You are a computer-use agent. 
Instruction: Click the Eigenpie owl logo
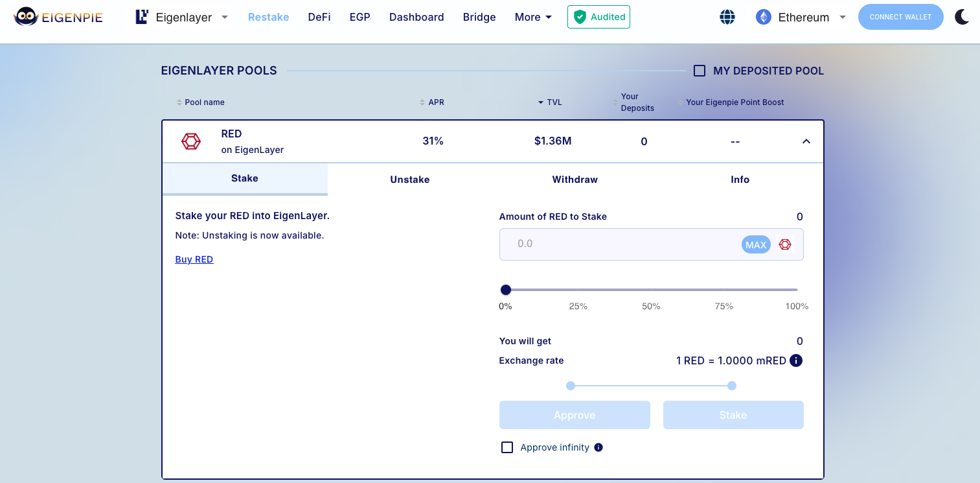26,17
